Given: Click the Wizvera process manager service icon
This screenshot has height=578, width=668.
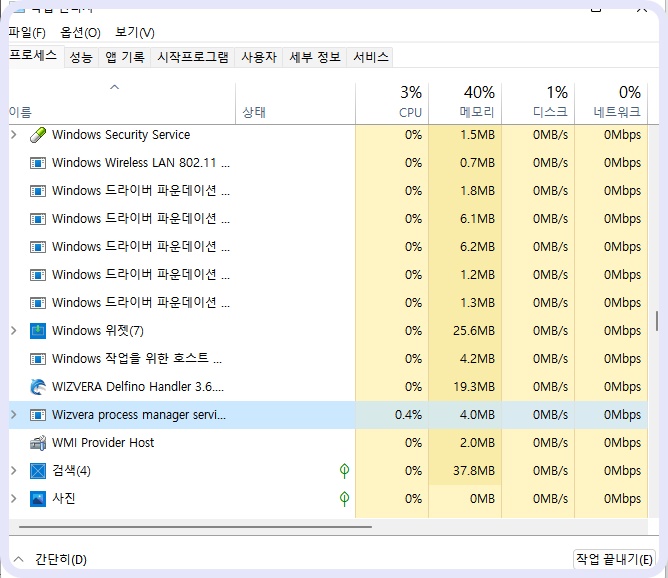Looking at the screenshot, I should pyautogui.click(x=38, y=415).
